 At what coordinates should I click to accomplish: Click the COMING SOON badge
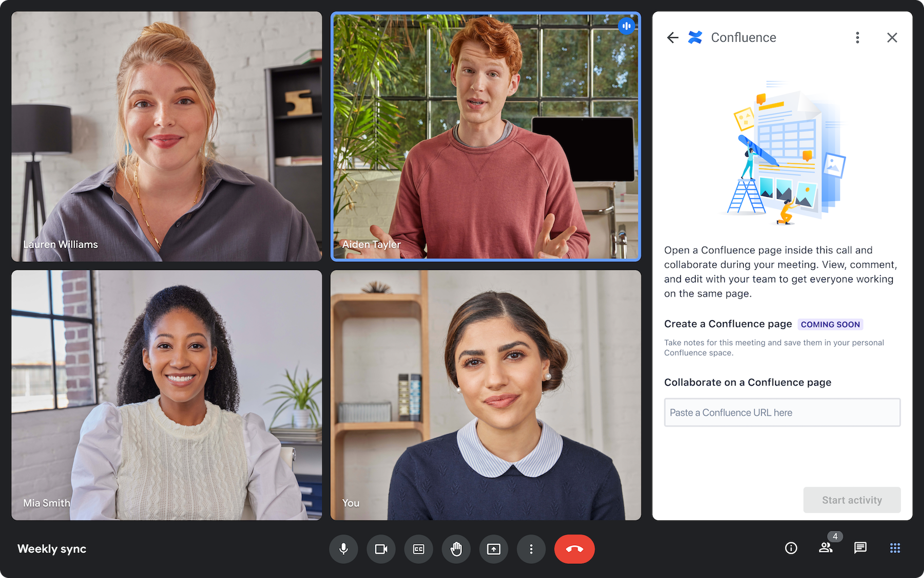coord(830,324)
